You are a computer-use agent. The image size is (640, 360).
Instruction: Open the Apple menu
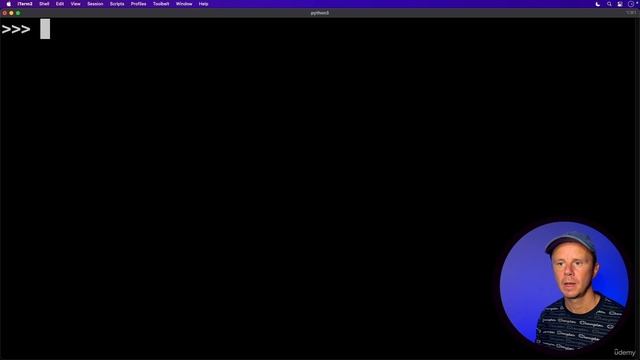pyautogui.click(x=9, y=4)
